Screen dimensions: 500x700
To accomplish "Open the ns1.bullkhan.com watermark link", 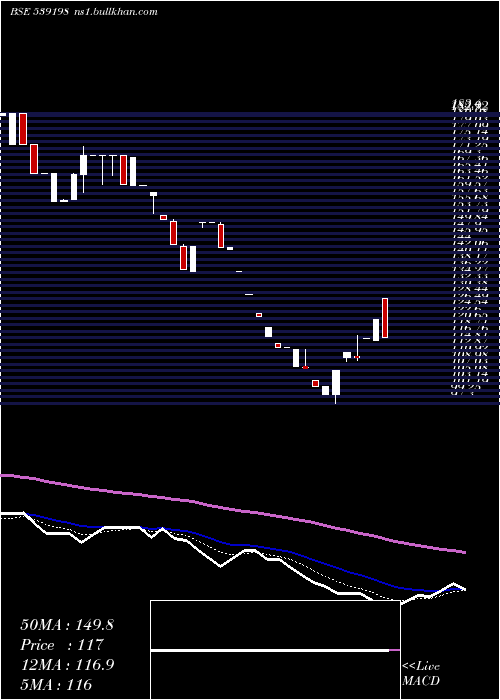I will [115, 12].
